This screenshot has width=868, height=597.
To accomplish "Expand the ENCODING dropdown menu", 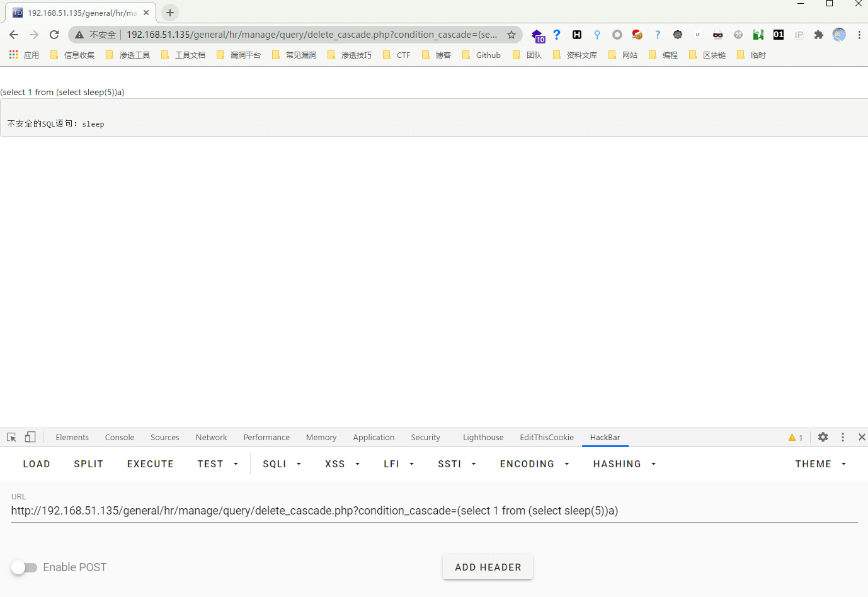I will (534, 464).
